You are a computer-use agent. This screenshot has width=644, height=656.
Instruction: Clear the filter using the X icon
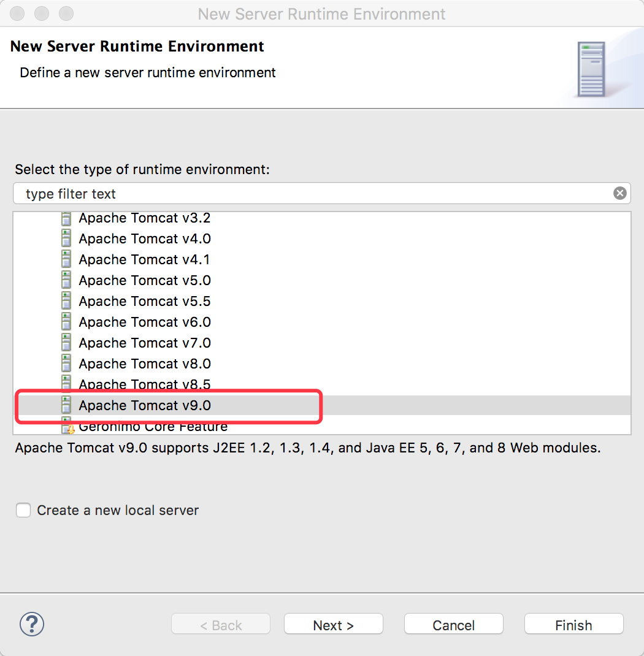(x=619, y=193)
